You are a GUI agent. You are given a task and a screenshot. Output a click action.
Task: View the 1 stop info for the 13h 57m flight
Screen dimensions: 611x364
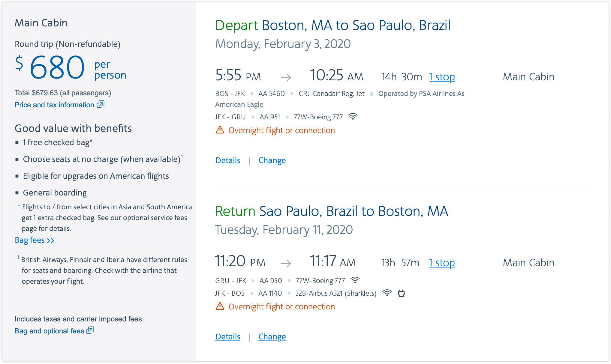click(442, 263)
